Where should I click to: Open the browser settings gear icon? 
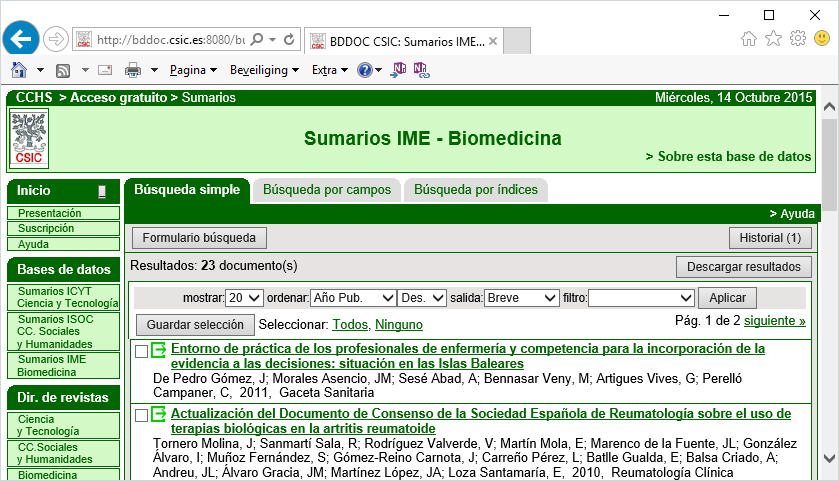(x=797, y=39)
